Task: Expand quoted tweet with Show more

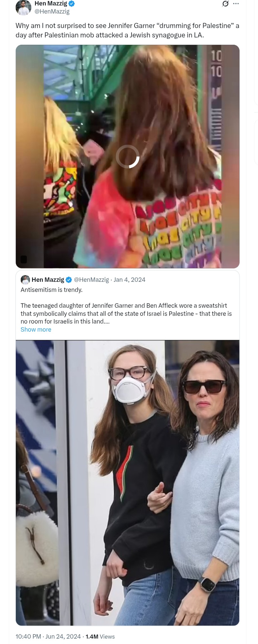Action: tap(36, 330)
